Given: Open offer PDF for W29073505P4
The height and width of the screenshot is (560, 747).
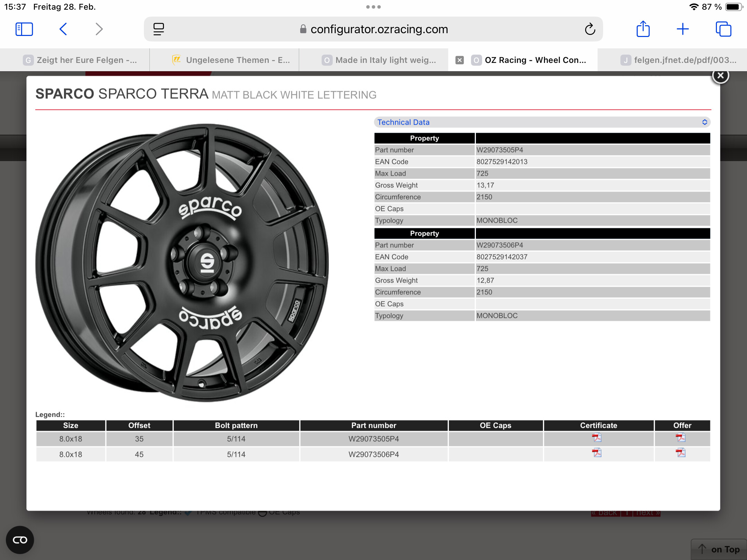Looking at the screenshot, I should coord(681,438).
